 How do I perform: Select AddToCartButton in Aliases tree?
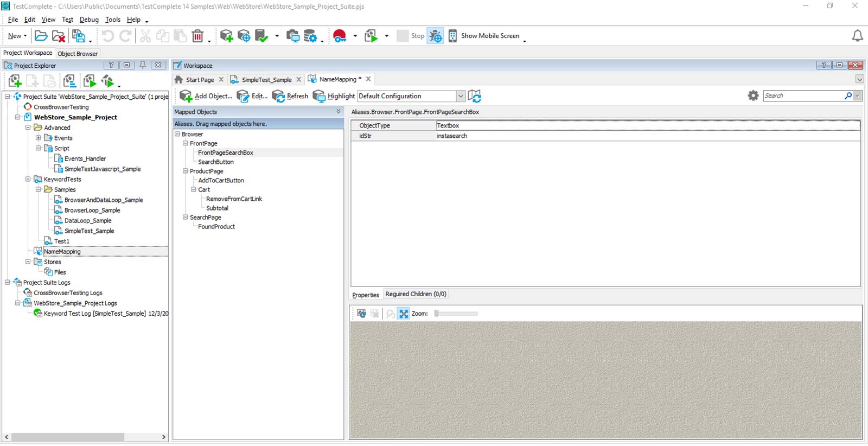(x=221, y=180)
